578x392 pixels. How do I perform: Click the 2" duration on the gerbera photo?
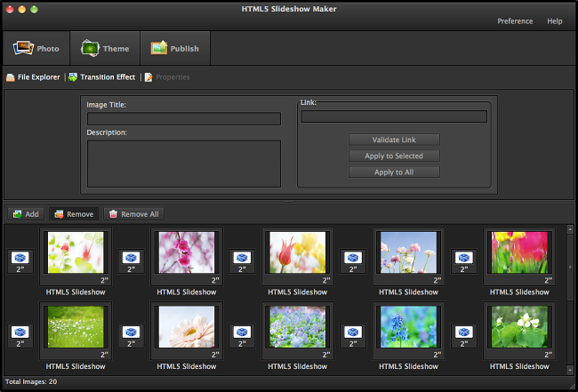215,355
